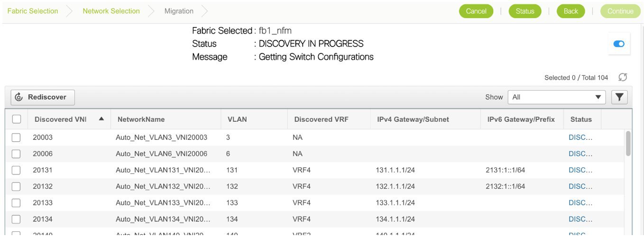Screen dimensions: 644x237
Task: Click the sort arrow on Discovered VNI
Action: (x=101, y=119)
